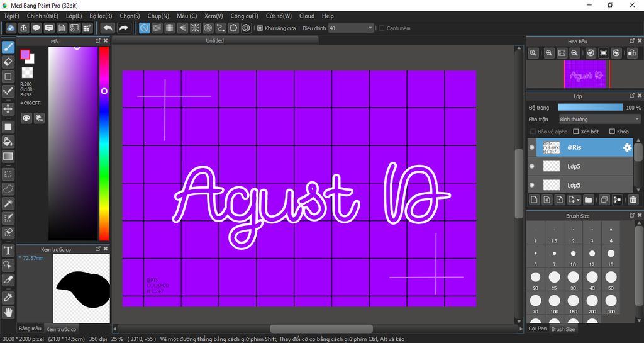The height and width of the screenshot is (343, 644).
Task: Select the Bucket fill tool
Action: click(x=8, y=142)
